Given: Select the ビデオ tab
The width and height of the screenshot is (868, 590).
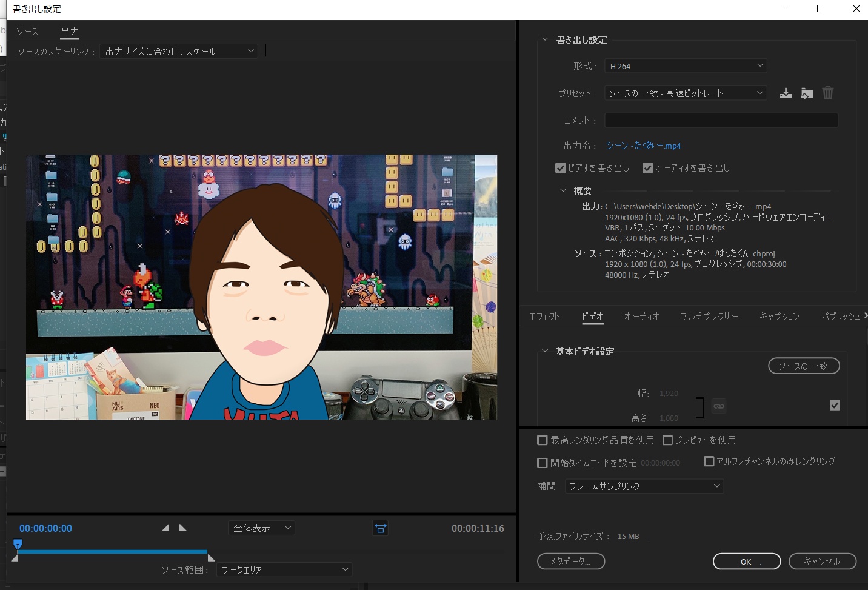Looking at the screenshot, I should coord(592,316).
